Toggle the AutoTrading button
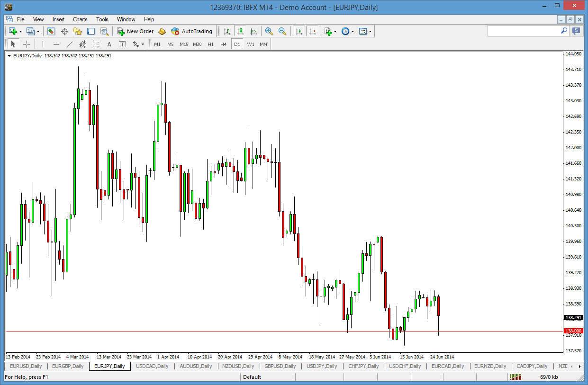This screenshot has width=588, height=385. [x=192, y=31]
